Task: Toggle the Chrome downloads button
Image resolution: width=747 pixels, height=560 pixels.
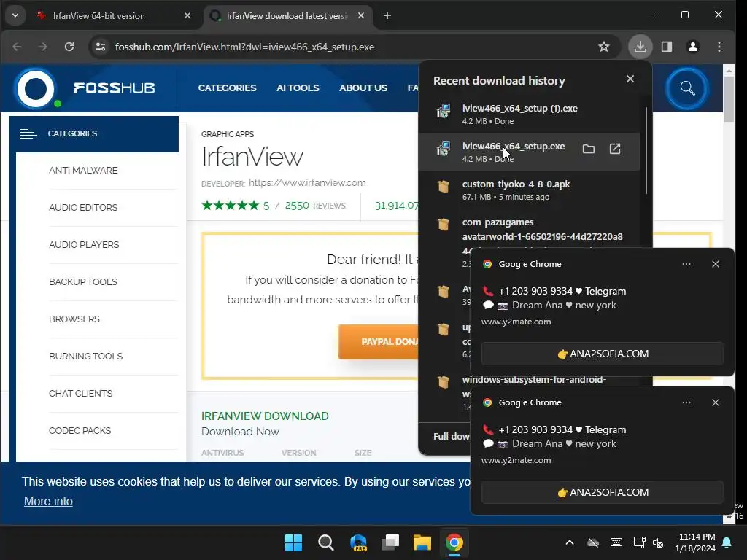Action: (640, 47)
